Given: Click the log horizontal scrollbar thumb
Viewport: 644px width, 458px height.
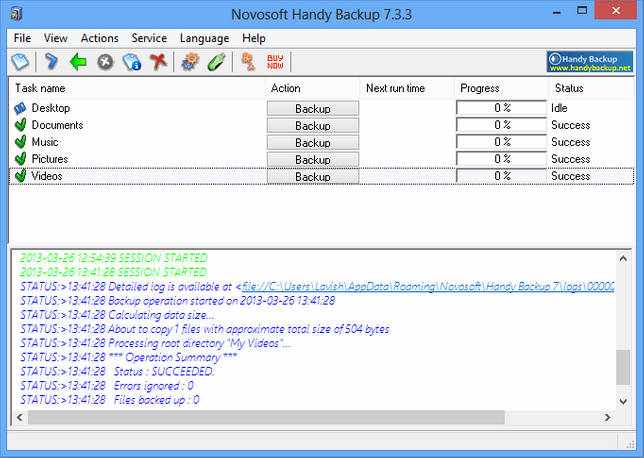Looking at the screenshot, I should (x=266, y=417).
